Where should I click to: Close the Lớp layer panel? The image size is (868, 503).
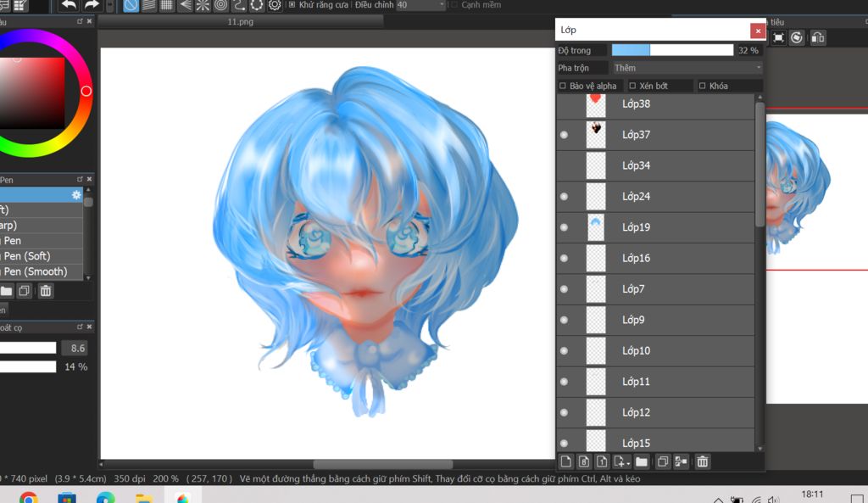(758, 31)
